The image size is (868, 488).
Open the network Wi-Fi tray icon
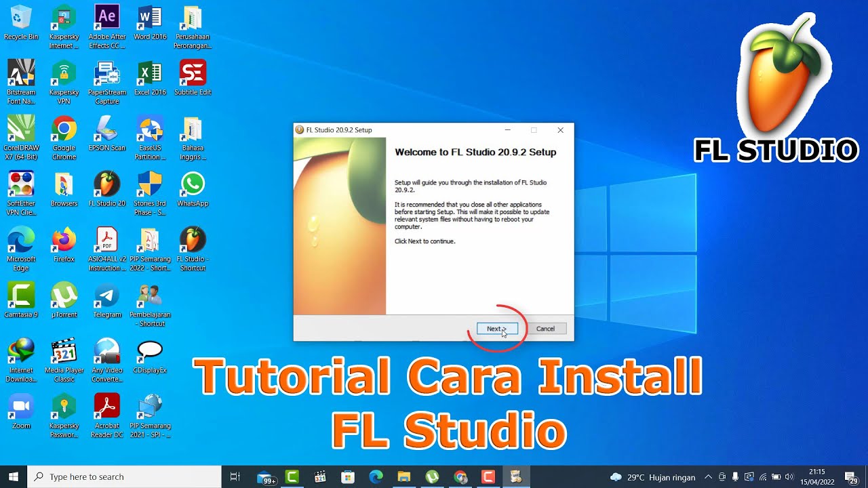763,477
